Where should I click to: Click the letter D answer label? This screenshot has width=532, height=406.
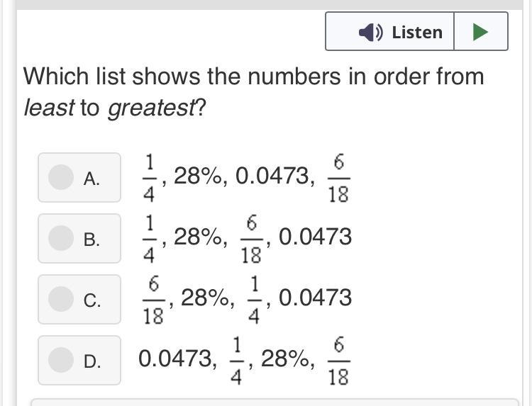coord(92,361)
